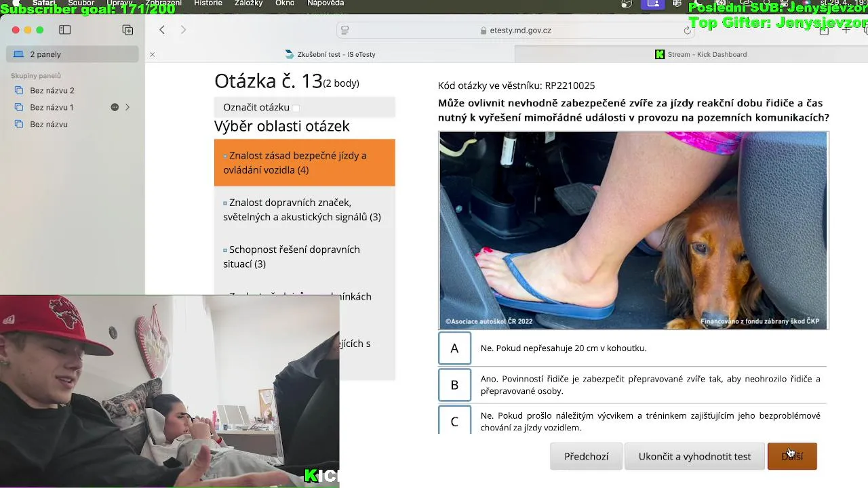Click the heading Výběr oblasti otázek

(x=282, y=126)
